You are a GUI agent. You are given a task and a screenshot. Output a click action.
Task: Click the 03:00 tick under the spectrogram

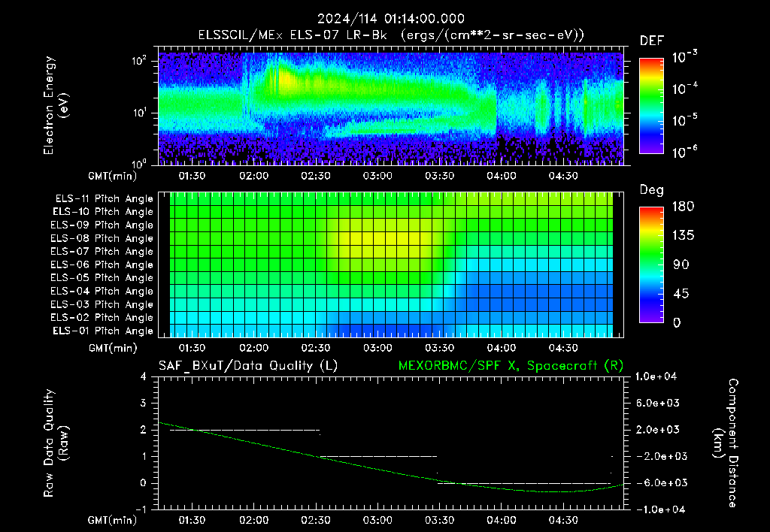pos(377,176)
